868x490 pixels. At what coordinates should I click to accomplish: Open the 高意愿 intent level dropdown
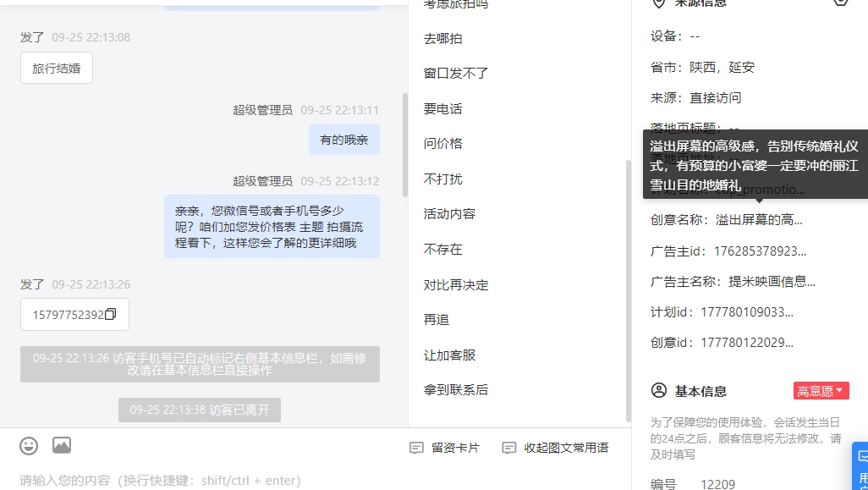point(821,391)
